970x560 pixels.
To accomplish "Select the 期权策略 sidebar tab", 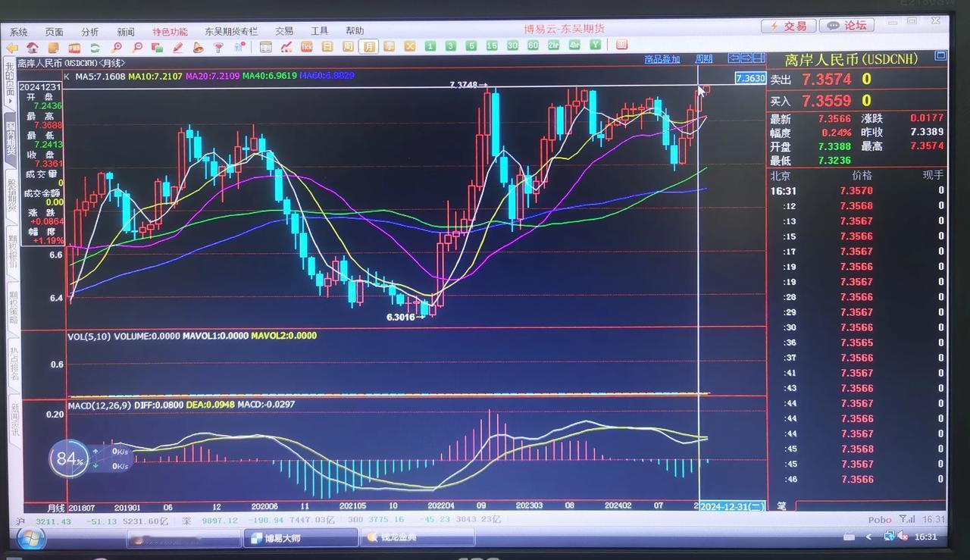I will tap(13, 308).
